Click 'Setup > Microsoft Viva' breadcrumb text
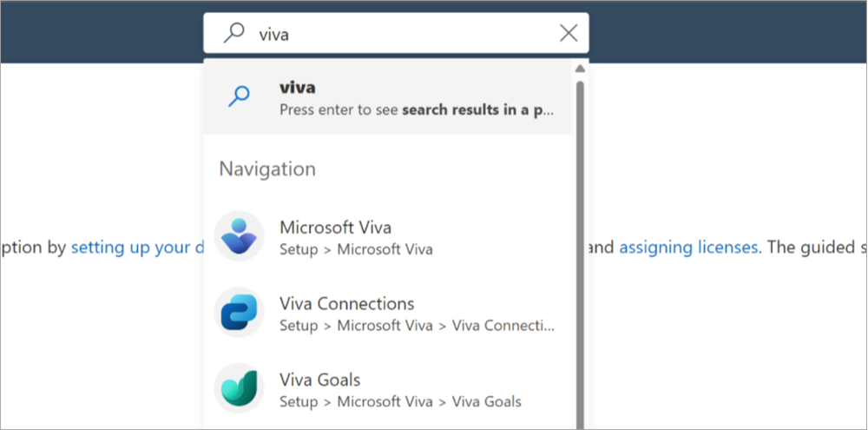This screenshot has width=868, height=430. 356,249
